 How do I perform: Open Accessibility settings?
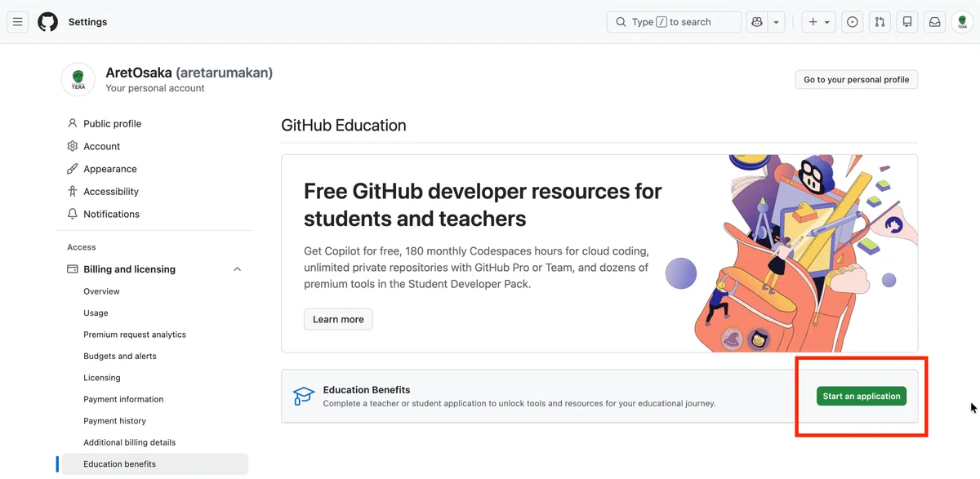point(111,192)
